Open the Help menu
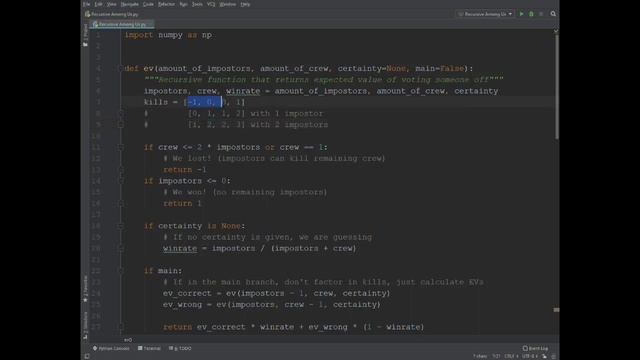The width and height of the screenshot is (640, 360). pyautogui.click(x=245, y=4)
